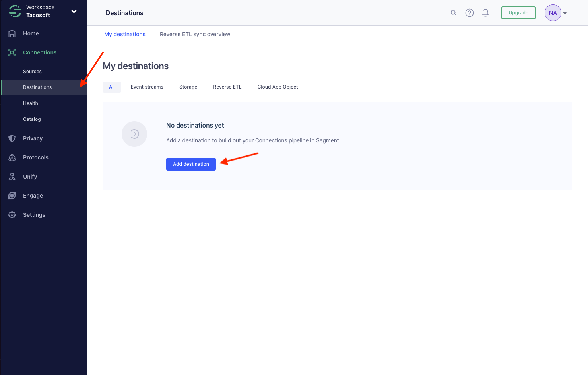Viewport: 588px width, 375px height.
Task: Select the All filter pill
Action: (112, 87)
